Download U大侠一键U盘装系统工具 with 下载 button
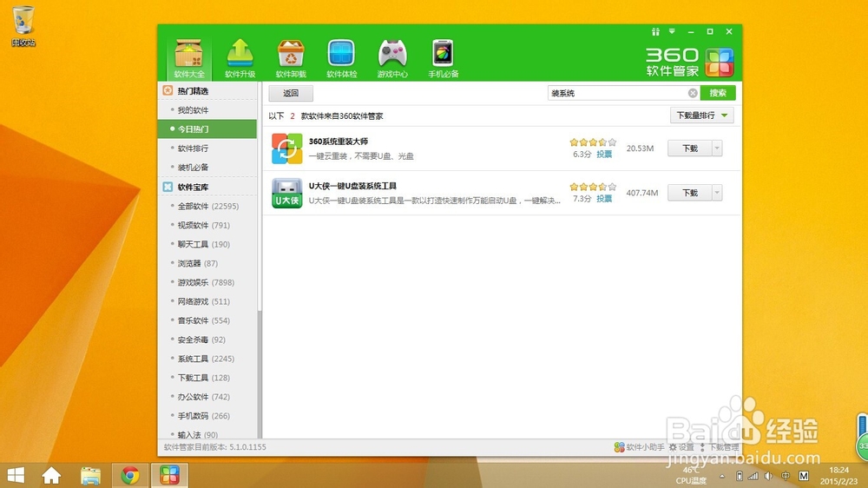The height and width of the screenshot is (488, 868). (690, 193)
